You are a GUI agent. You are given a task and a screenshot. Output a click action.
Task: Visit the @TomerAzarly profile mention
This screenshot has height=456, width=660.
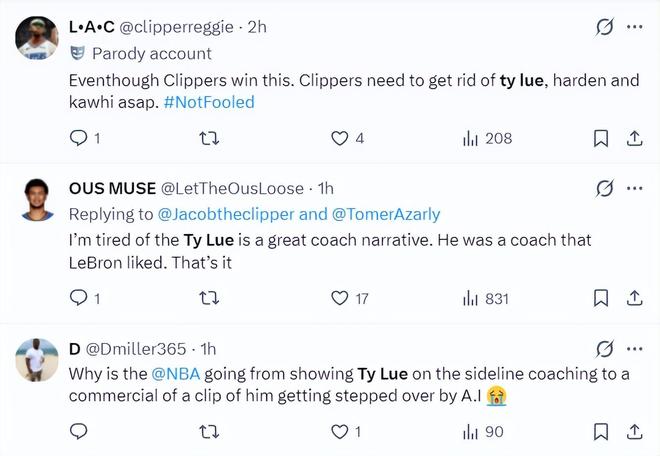[387, 214]
